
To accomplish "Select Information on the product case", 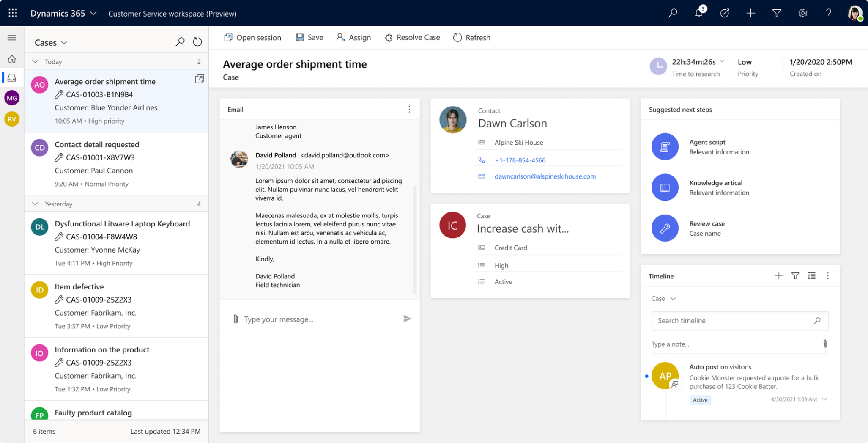I will pos(116,369).
